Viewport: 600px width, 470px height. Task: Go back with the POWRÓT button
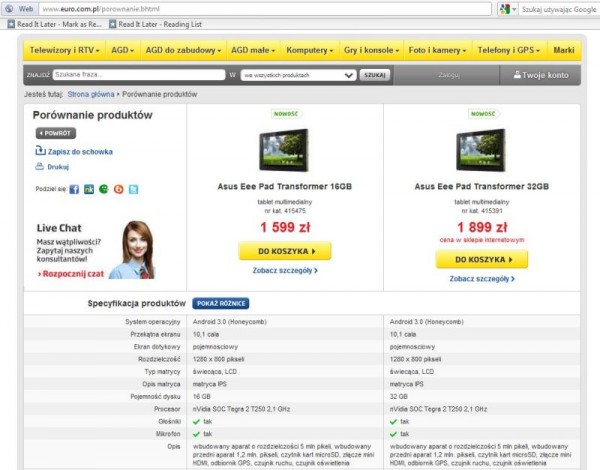click(x=55, y=132)
